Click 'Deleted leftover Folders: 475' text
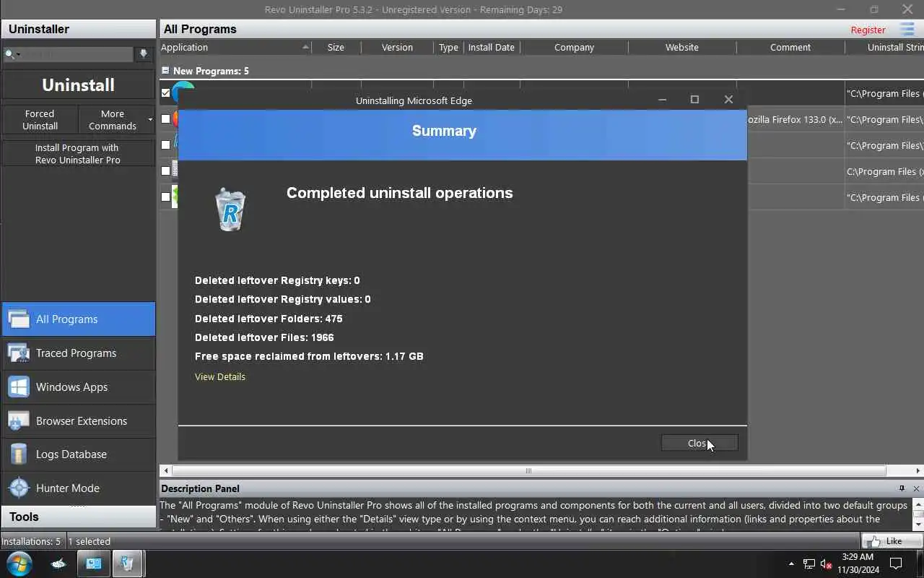924x578 pixels. click(269, 319)
